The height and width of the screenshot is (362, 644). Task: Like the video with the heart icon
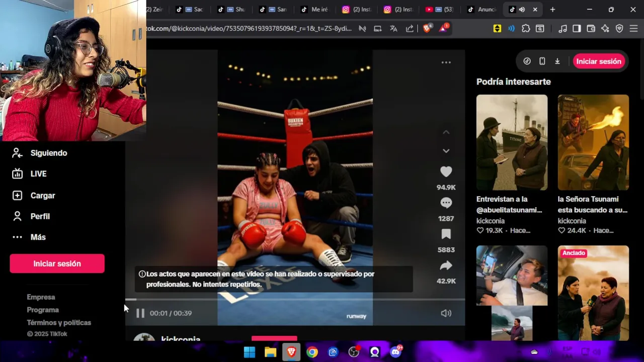(446, 172)
